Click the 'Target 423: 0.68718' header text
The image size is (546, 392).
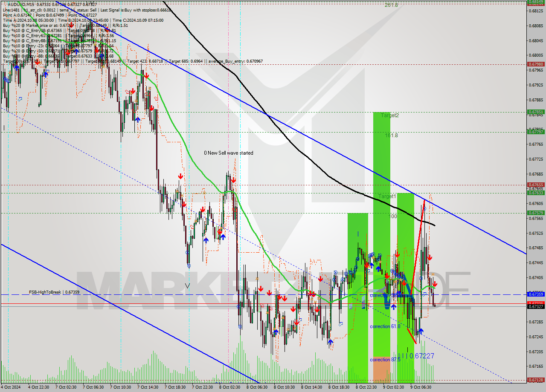click(145, 61)
